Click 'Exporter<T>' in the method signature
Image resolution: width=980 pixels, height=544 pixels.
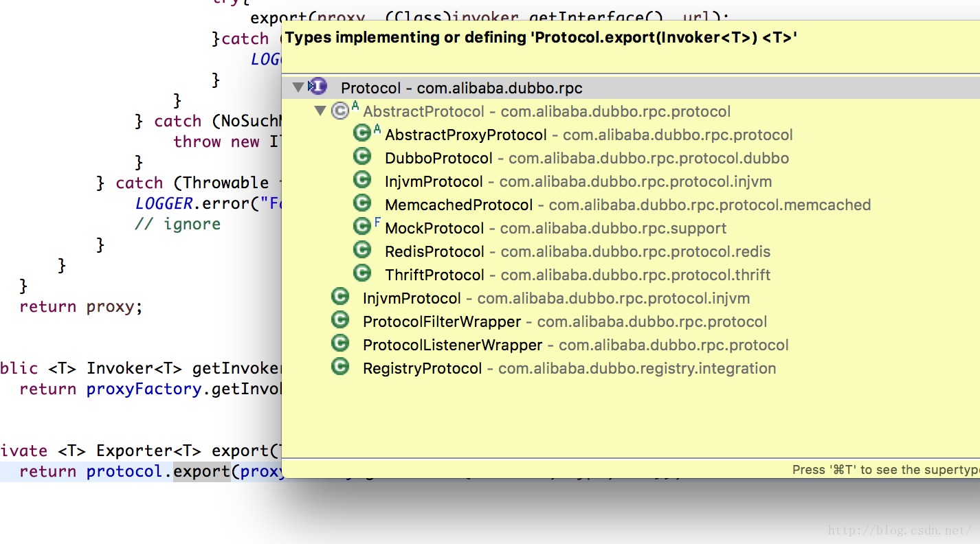tap(148, 451)
